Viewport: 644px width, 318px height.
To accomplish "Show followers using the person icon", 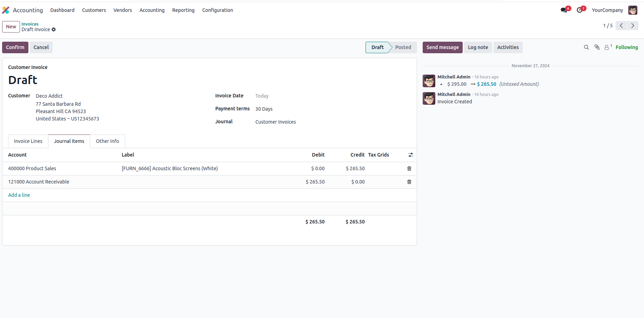I will click(x=607, y=47).
